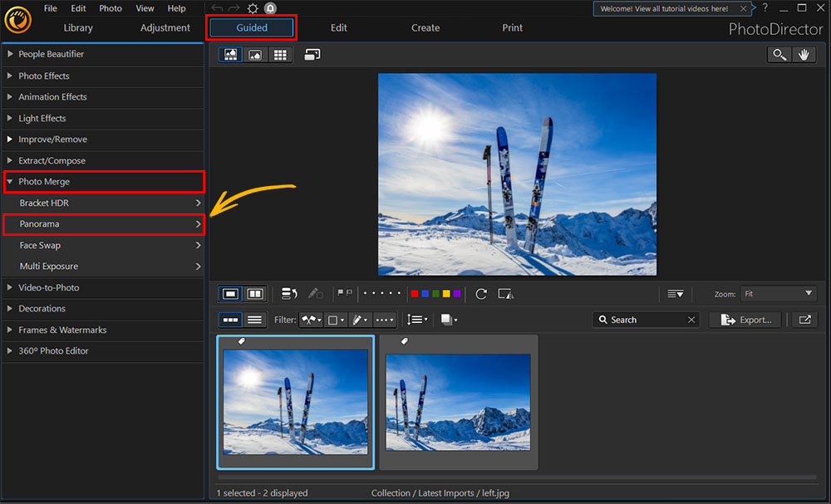Switch to grid thumbnail view
Screen dimensions: 831x504
(x=280, y=55)
